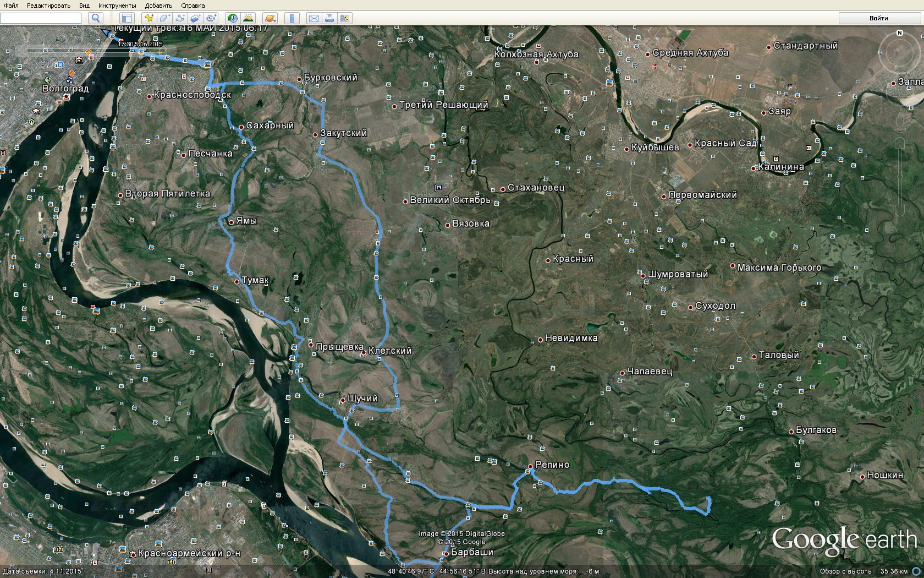
Task: Toggle sunlight across the landscape
Action: point(249,18)
